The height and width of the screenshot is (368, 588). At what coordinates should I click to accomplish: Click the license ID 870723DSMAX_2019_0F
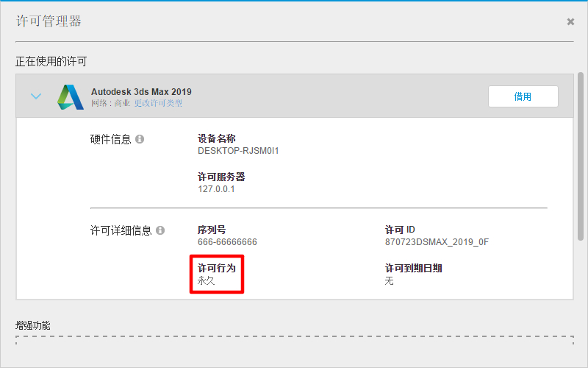coord(437,242)
